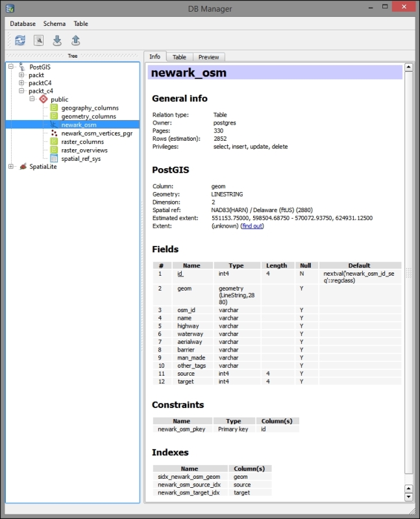This screenshot has width=420, height=519.
Task: Click the PostGIS elephant icon in tree
Action: pos(22,67)
